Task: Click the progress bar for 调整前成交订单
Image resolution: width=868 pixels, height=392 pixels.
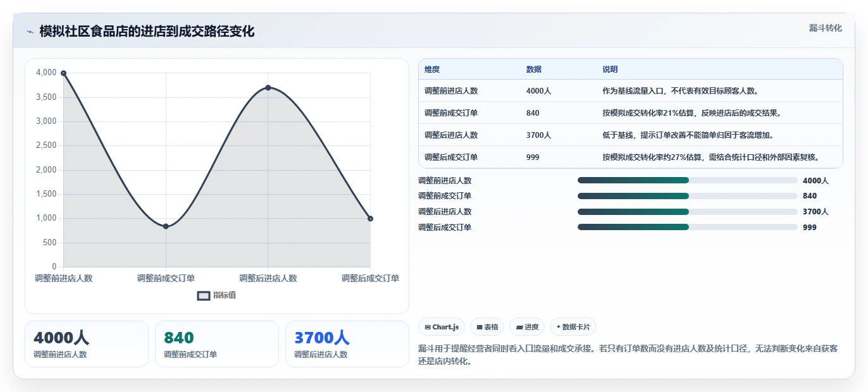Action: coord(687,196)
